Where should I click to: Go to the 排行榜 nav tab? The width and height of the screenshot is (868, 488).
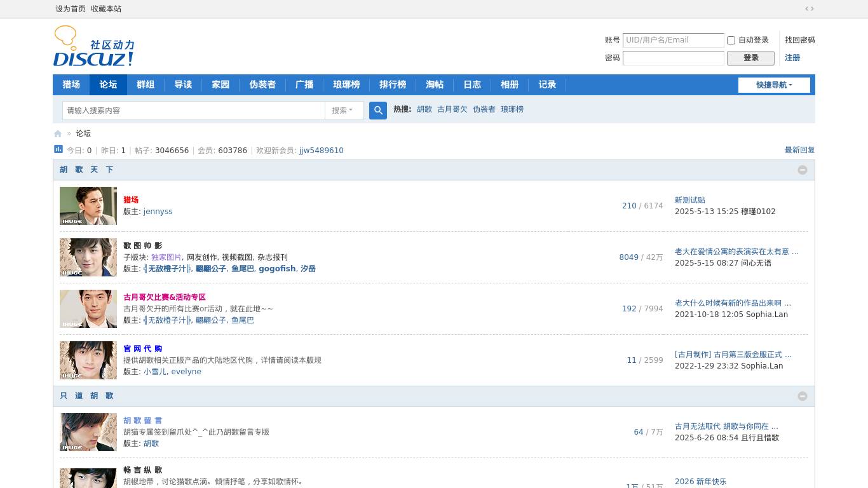pos(393,85)
